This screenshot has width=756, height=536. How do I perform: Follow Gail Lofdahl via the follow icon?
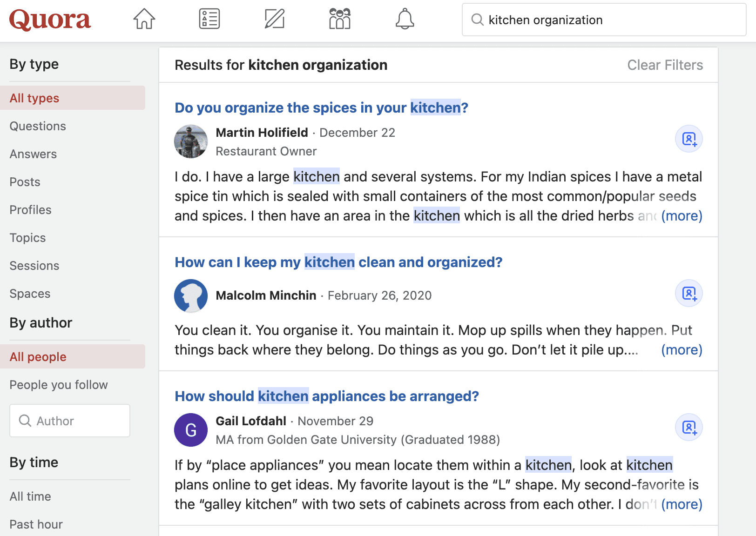[688, 427]
